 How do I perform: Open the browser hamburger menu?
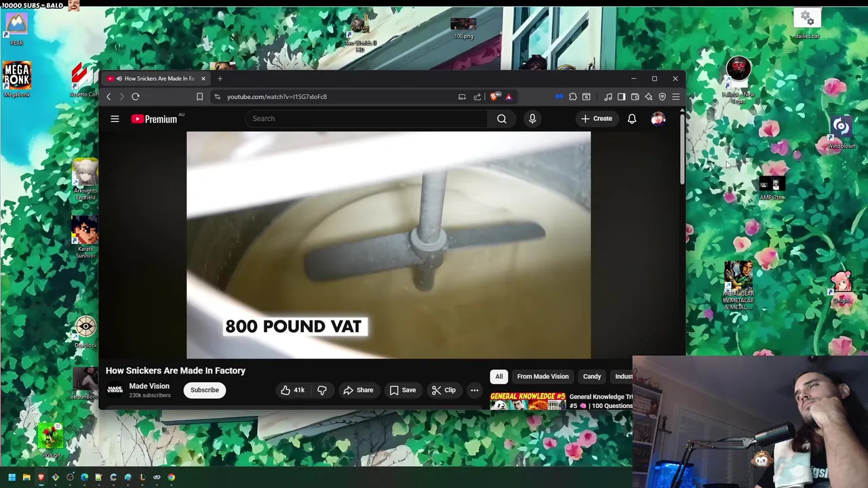[675, 97]
